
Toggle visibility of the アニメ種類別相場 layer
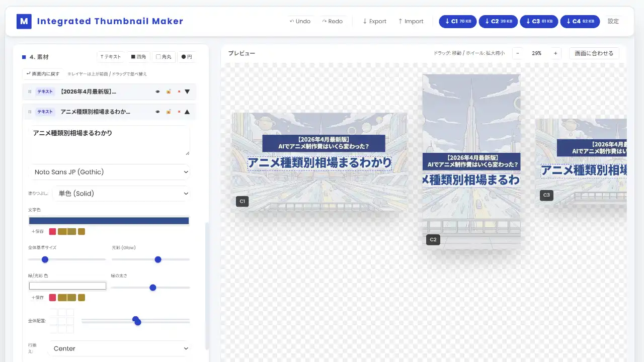tap(157, 112)
